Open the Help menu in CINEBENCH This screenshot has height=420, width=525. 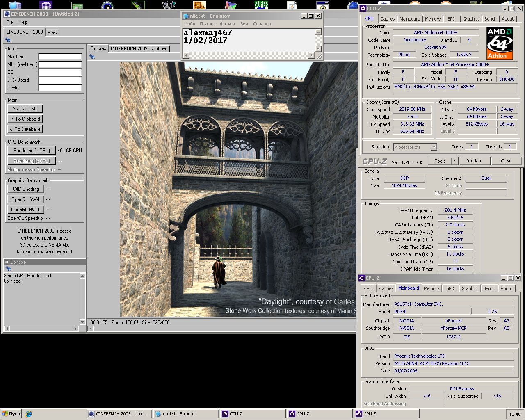23,22
